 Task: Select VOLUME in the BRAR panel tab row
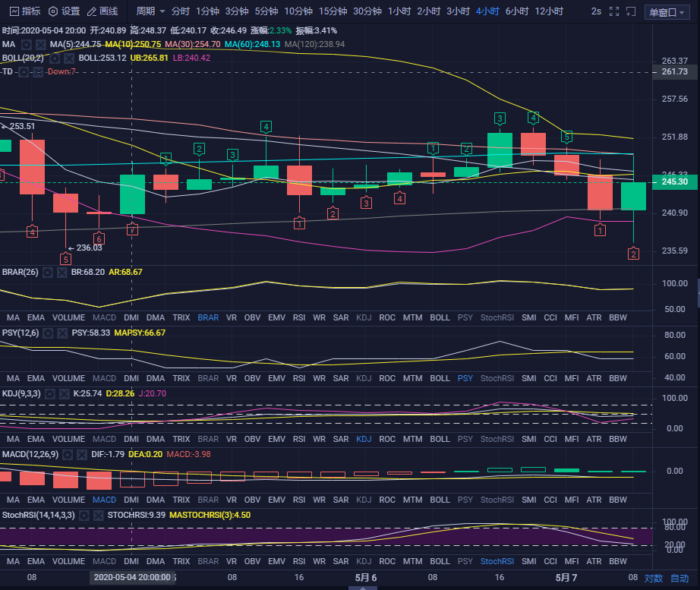pyautogui.click(x=69, y=317)
